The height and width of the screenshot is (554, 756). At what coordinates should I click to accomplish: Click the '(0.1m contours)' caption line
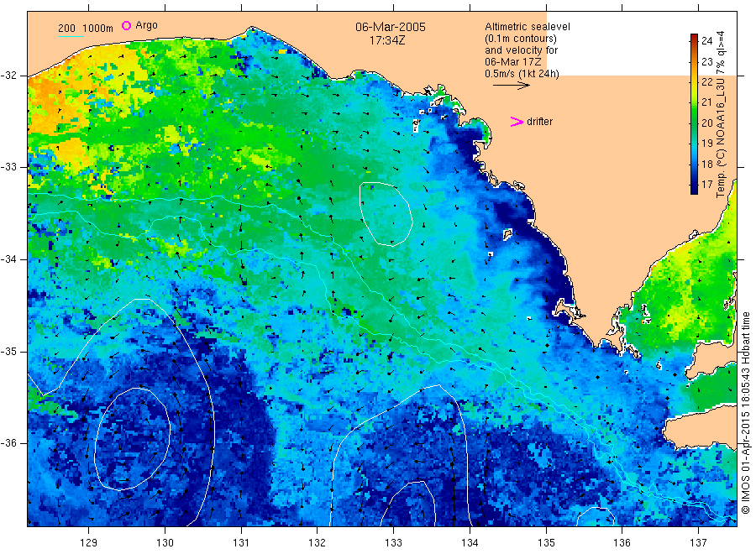[521, 39]
